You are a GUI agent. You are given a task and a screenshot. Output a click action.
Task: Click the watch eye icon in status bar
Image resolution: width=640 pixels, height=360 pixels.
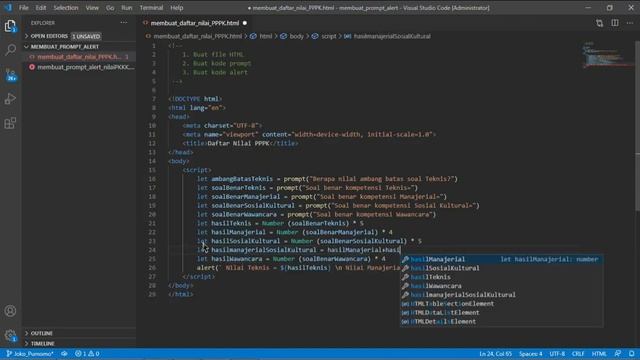click(64, 354)
